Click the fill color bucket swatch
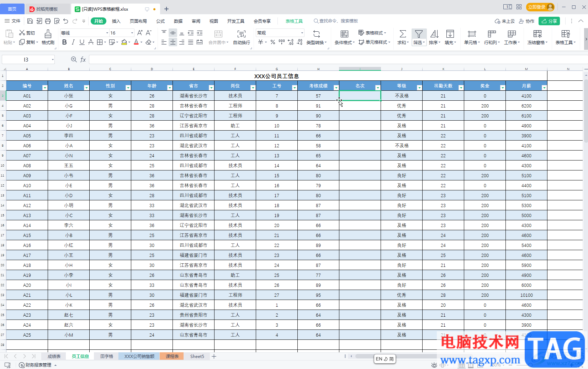Image resolution: width=588 pixels, height=369 pixels. (x=124, y=42)
